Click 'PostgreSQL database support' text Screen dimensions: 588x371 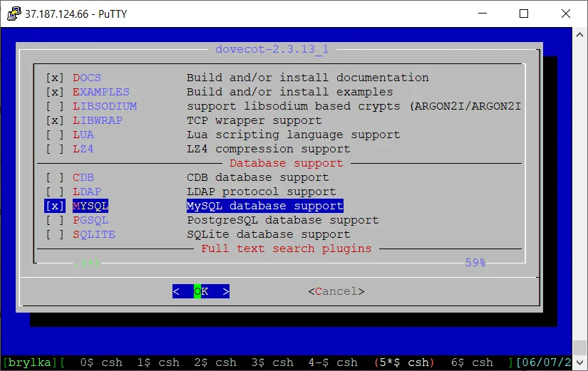coord(283,220)
